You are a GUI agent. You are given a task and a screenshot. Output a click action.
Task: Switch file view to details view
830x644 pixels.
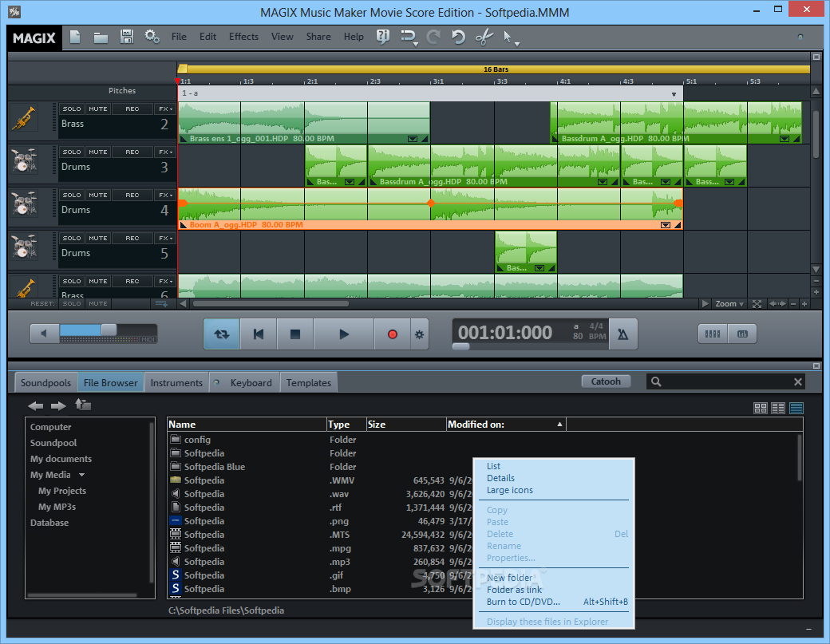(x=796, y=408)
